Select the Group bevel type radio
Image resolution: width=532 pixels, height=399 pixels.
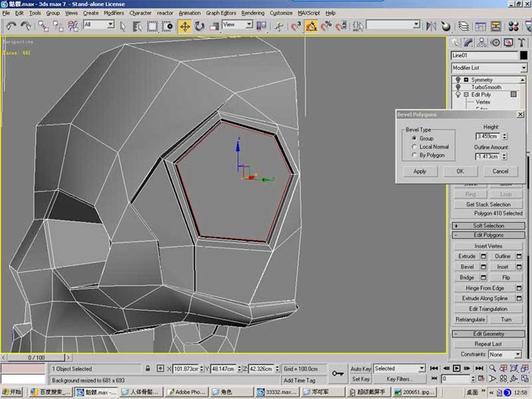[x=414, y=138]
